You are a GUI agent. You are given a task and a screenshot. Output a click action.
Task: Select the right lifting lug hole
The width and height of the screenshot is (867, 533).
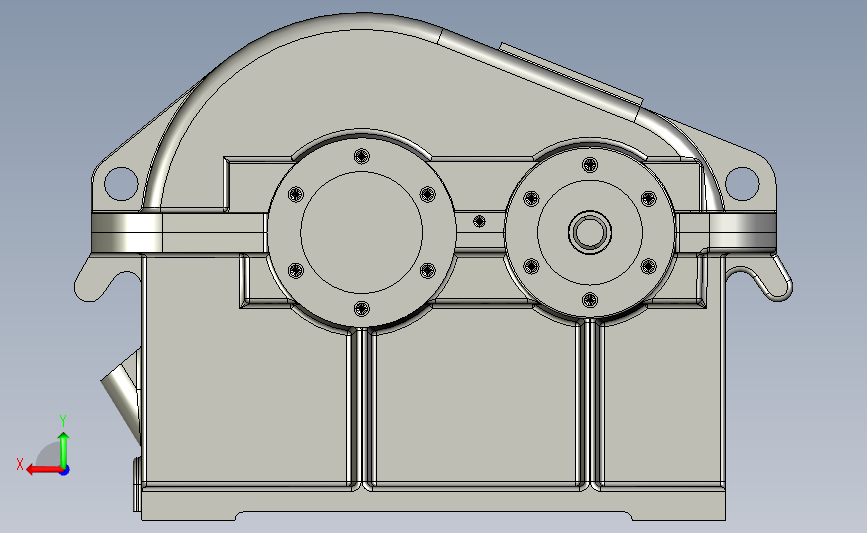click(742, 184)
